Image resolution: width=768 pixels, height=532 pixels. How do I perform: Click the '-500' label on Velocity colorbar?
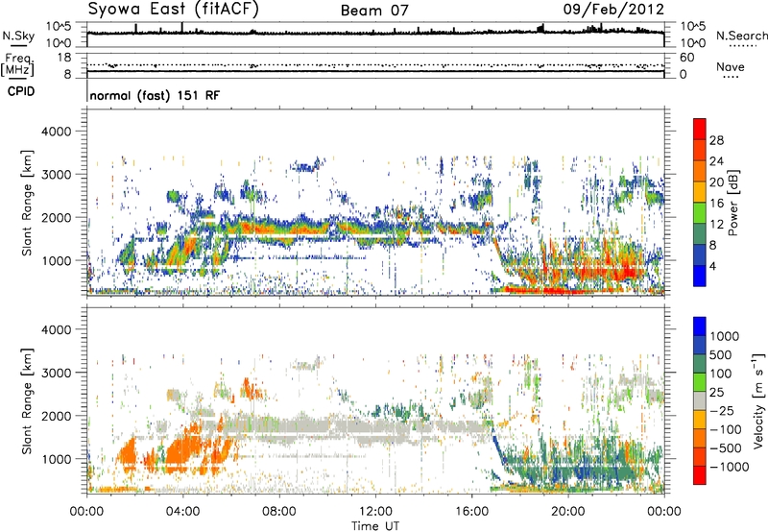coord(726,448)
